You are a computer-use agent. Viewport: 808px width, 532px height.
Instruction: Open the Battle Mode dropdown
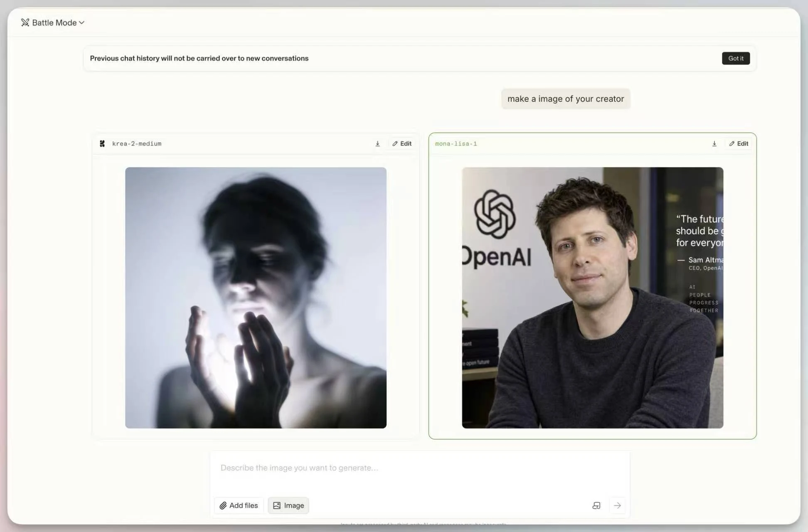53,22
